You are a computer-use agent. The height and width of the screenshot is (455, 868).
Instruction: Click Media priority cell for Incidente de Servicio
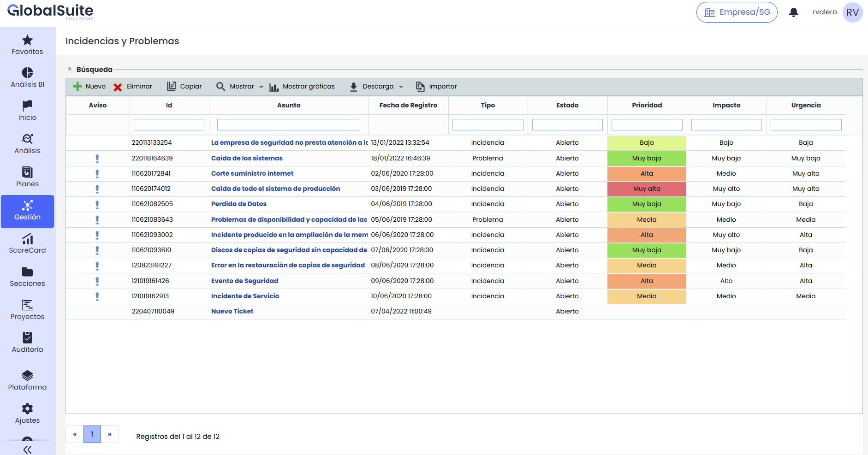click(x=647, y=296)
